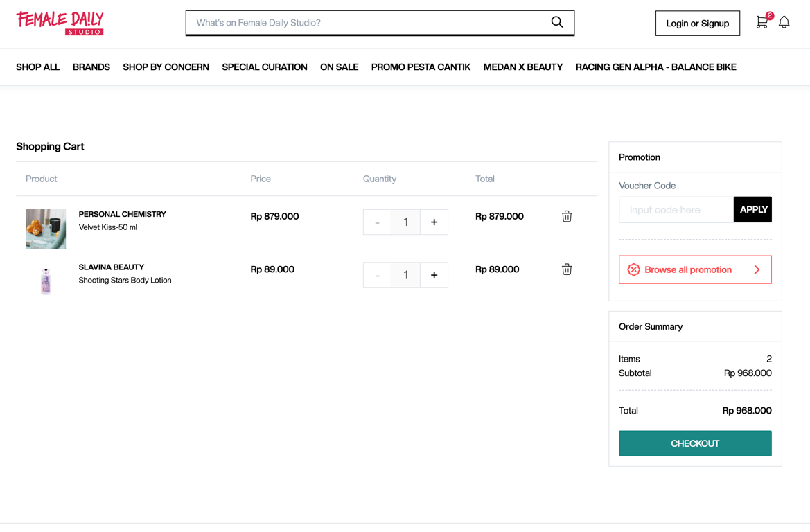Screen dimensions: 810x532
Task: Open Shooting Stars Body Lotion thumbnail
Action: [x=46, y=281]
